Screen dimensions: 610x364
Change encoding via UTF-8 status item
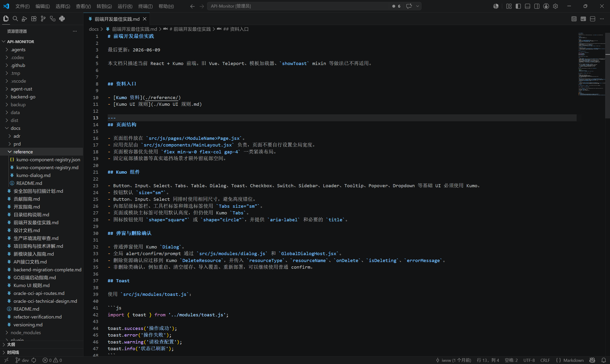coord(529,360)
